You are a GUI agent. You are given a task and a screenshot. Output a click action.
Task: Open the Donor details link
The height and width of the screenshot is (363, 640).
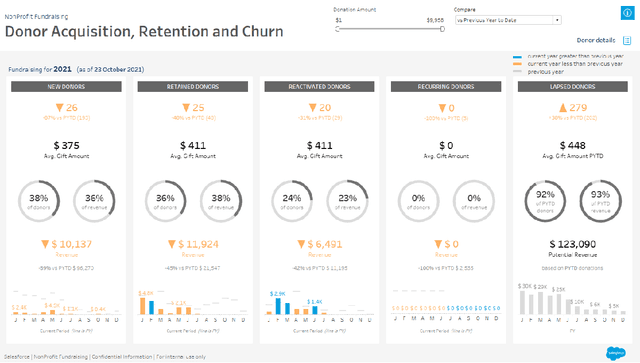pos(596,40)
